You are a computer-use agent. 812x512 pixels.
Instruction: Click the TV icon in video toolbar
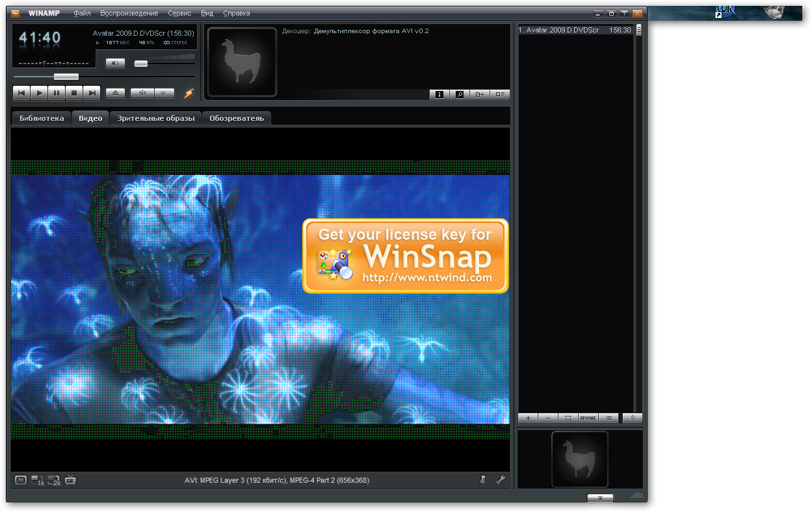coord(70,480)
